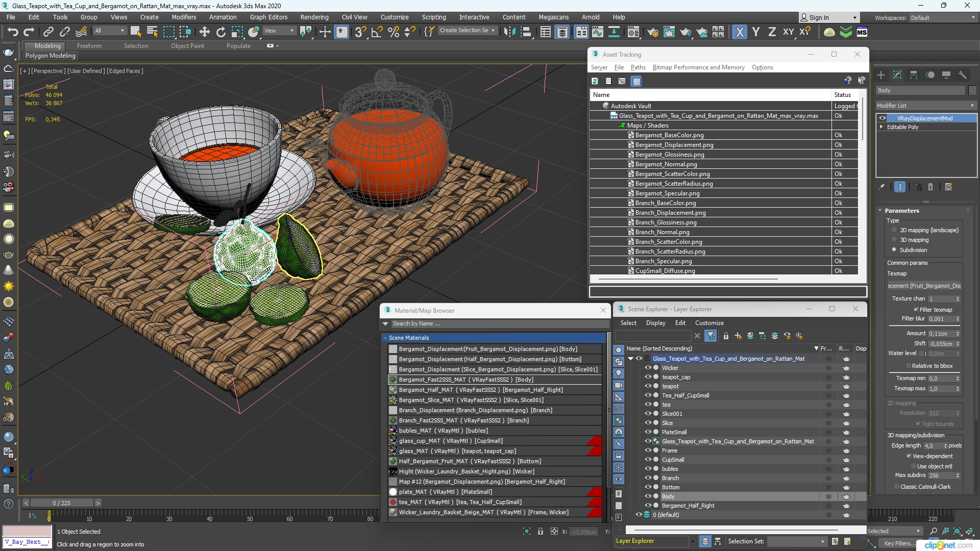Open the Create tab in command panel
Image resolution: width=980 pixels, height=551 pixels.
[x=881, y=75]
